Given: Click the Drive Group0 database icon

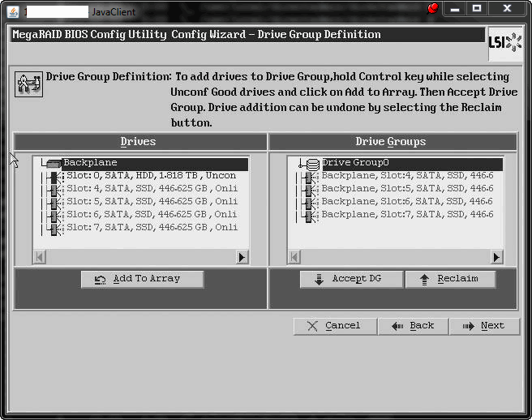Looking at the screenshot, I should (312, 165).
